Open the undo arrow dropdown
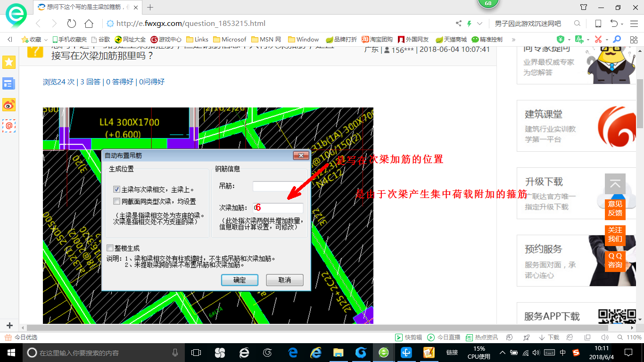644x362 pixels. point(622,24)
